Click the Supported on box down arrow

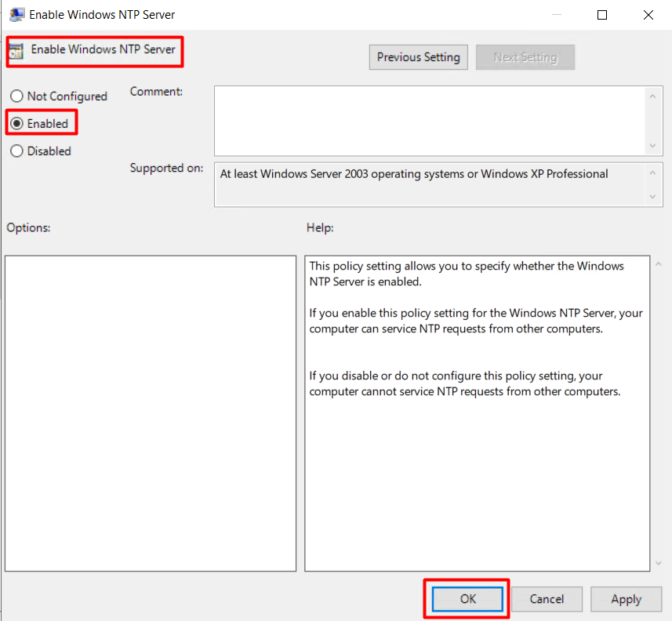652,196
